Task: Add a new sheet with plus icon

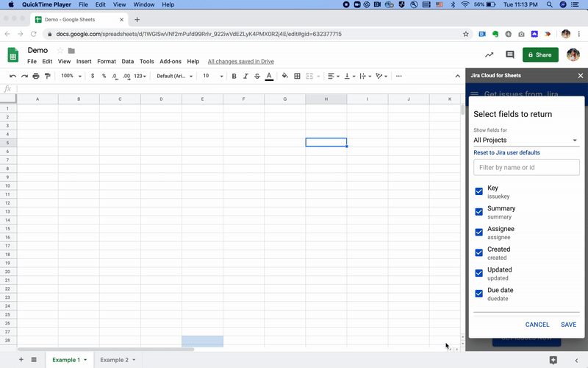Action: 21,360
